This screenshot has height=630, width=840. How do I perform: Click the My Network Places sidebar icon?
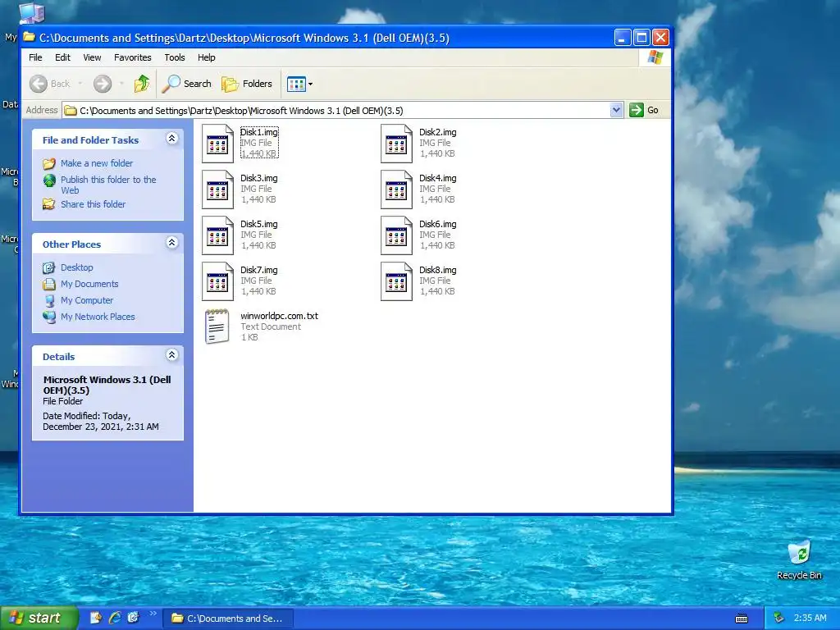(x=49, y=317)
